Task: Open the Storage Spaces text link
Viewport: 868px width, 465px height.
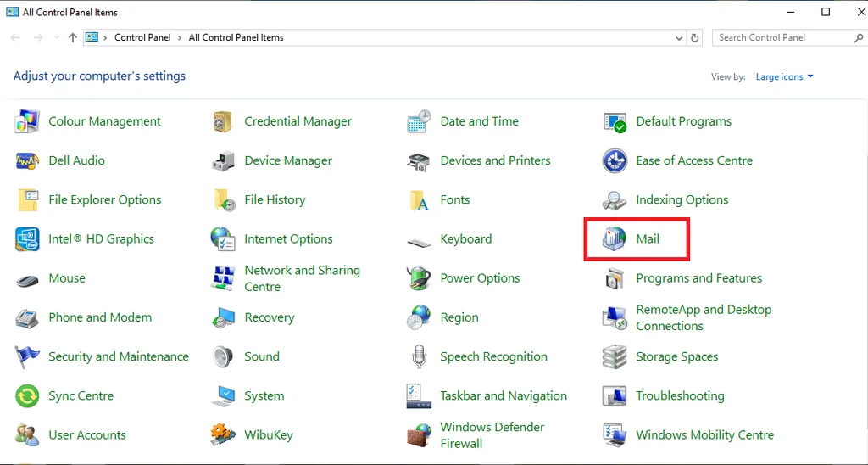Action: point(677,357)
